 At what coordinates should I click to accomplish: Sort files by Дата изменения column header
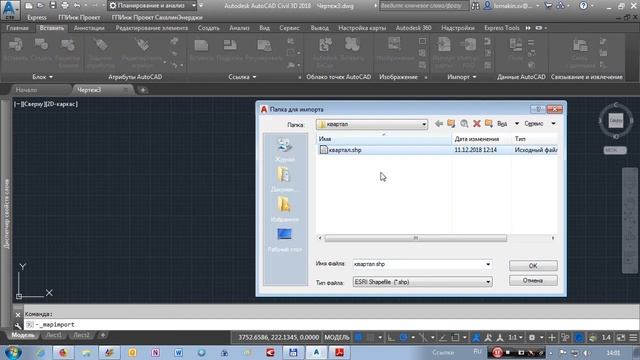(481, 139)
